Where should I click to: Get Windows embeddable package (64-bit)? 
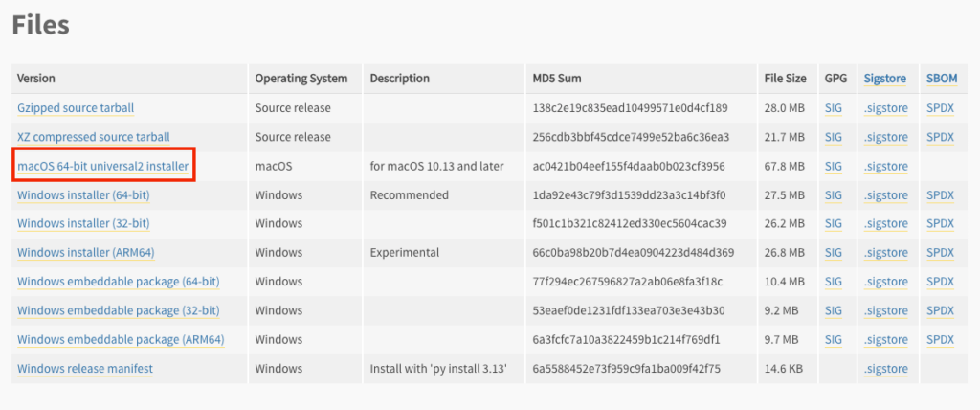coord(118,282)
